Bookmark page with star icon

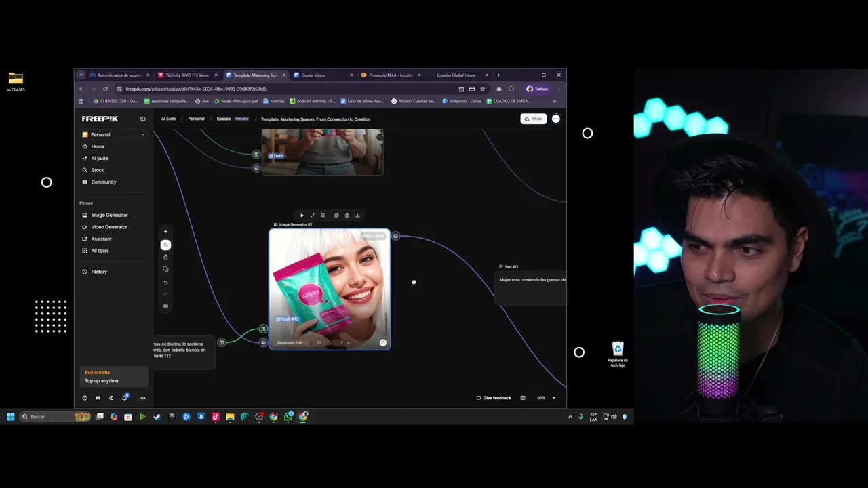tap(483, 89)
